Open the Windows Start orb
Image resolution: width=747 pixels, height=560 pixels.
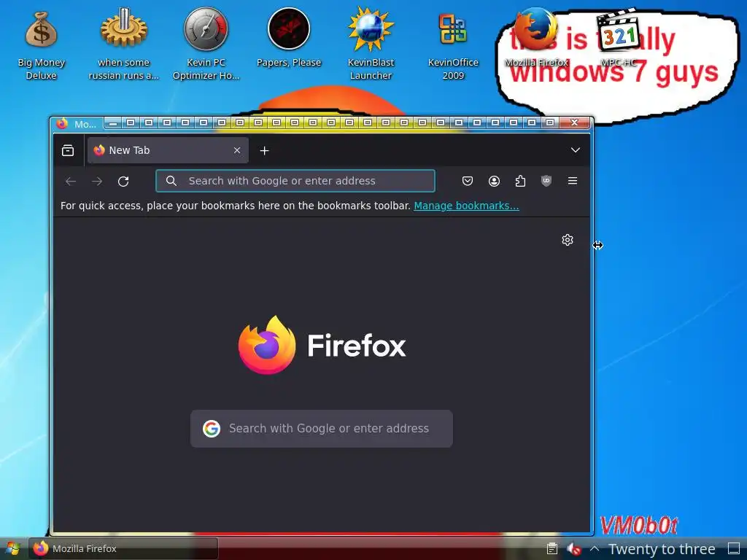(13, 548)
